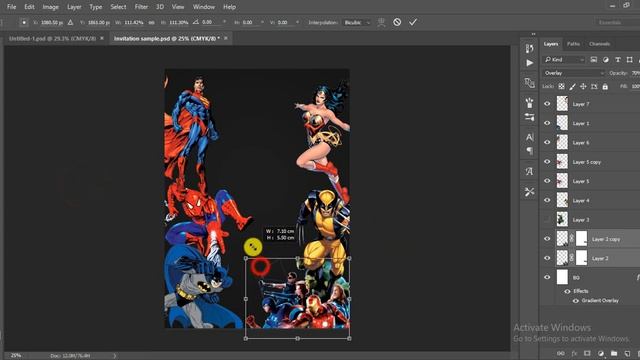The image size is (640, 360).
Task: Lock artboard nesting icon
Action: [x=594, y=87]
